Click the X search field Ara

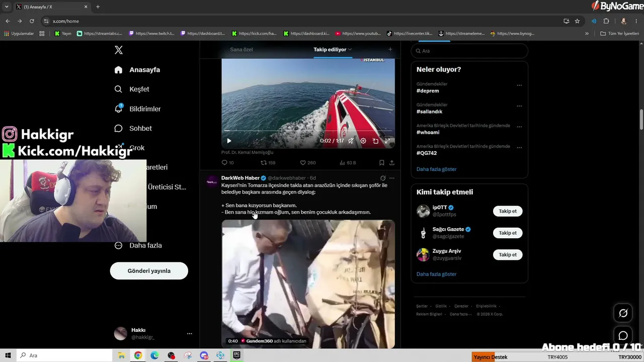[x=469, y=51]
